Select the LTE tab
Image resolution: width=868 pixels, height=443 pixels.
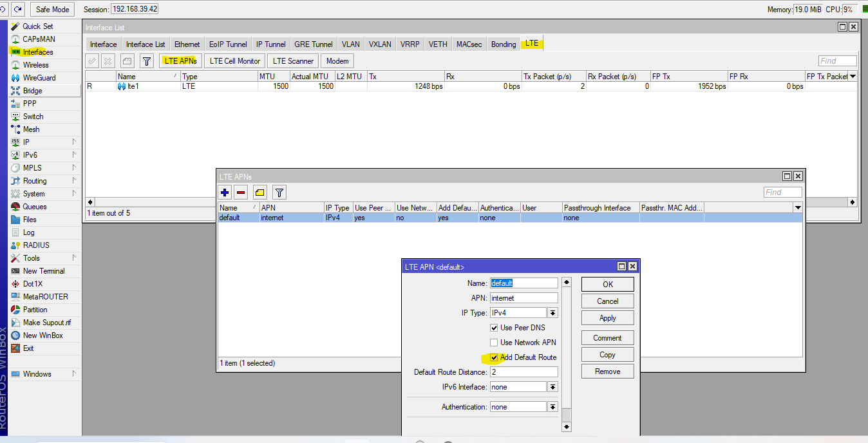(532, 43)
